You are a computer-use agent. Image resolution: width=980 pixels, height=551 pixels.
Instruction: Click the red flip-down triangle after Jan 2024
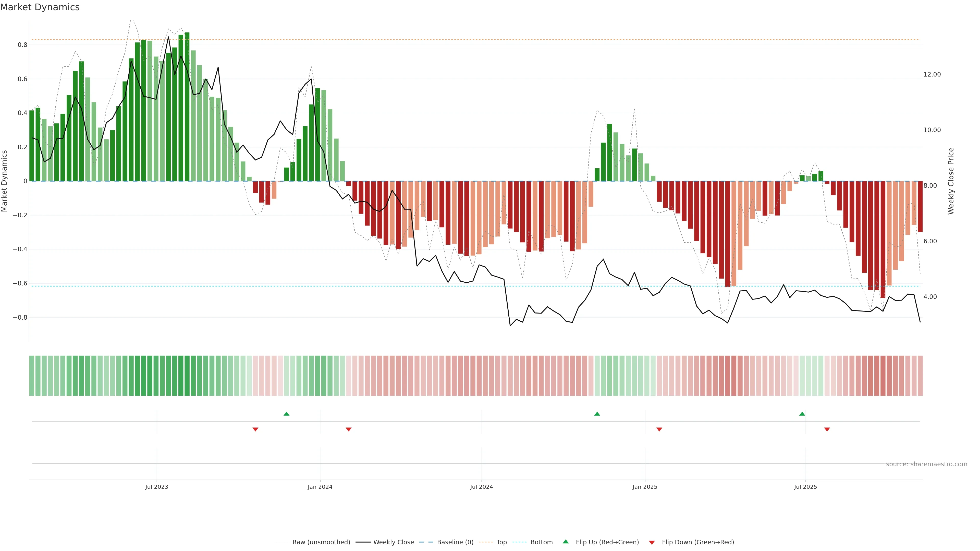click(348, 429)
